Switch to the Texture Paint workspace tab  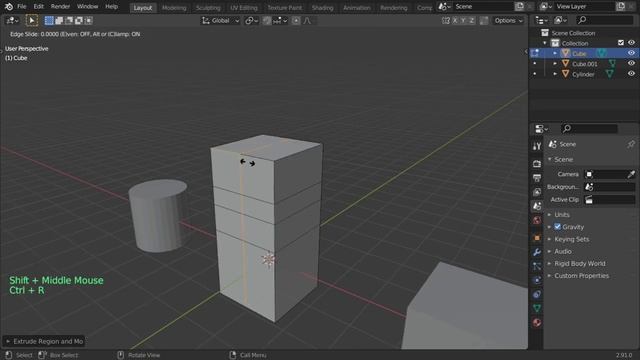(x=284, y=8)
